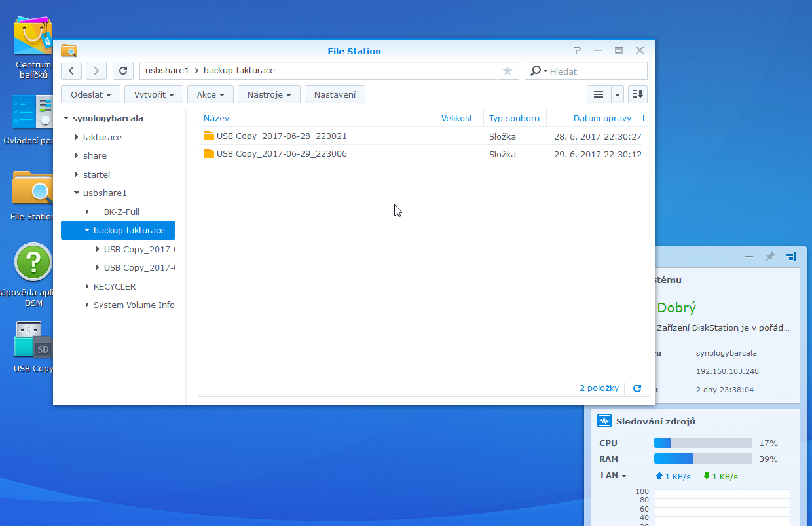Select startel folder in tree

[x=96, y=175]
